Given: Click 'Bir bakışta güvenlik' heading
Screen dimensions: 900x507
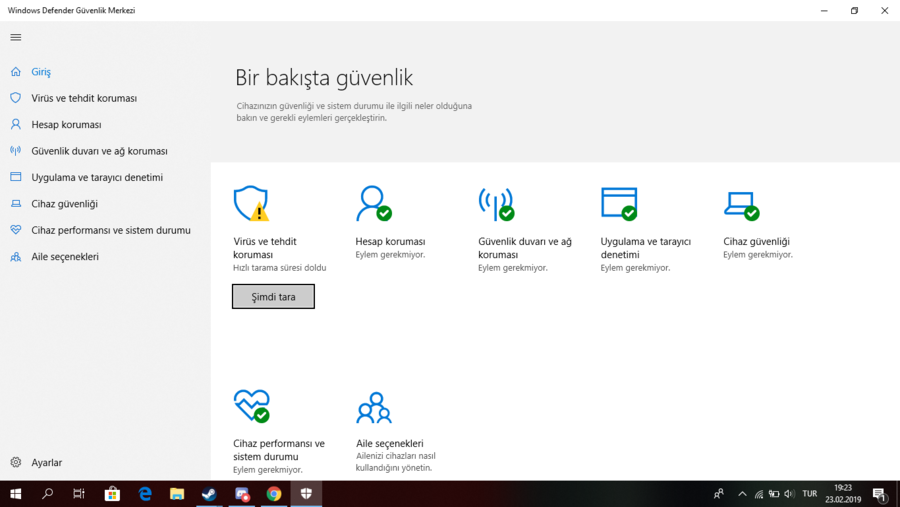Looking at the screenshot, I should (x=324, y=78).
